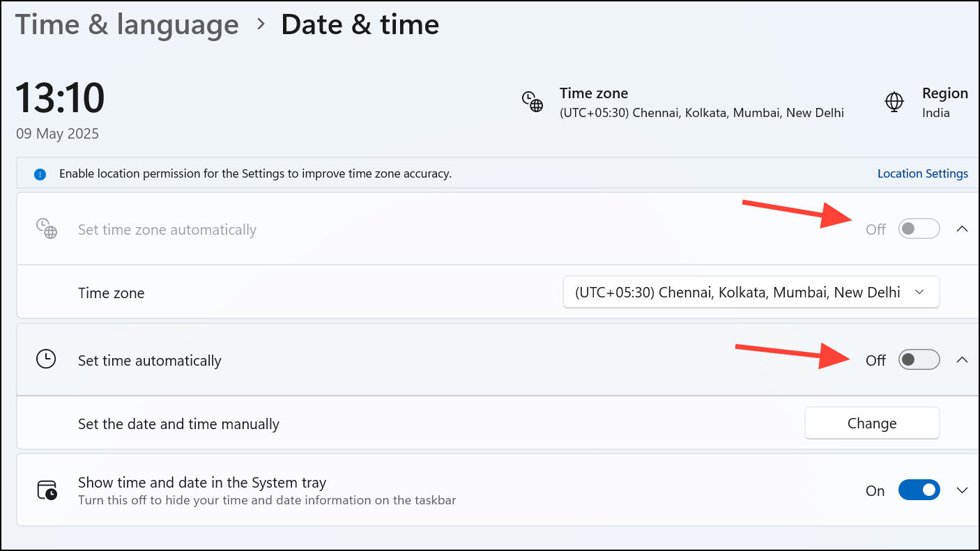Click the large clock display showing 13:10

pyautogui.click(x=60, y=98)
